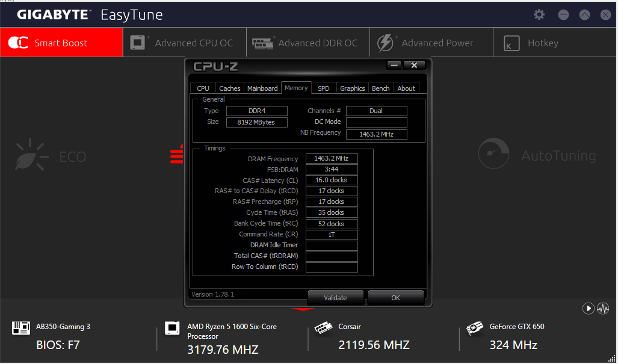The height and width of the screenshot is (364, 618).
Task: Click the AB350-Gaming 3 board name
Action: click(63, 327)
